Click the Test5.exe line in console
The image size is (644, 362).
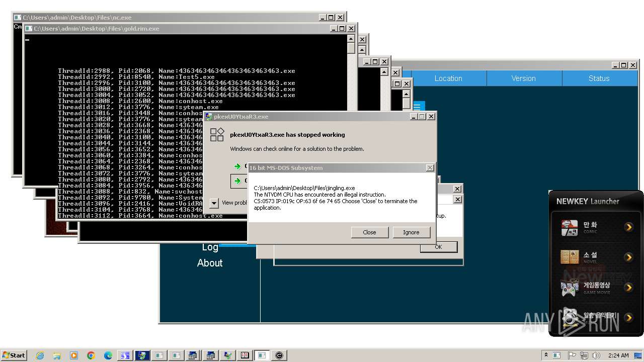click(x=136, y=77)
